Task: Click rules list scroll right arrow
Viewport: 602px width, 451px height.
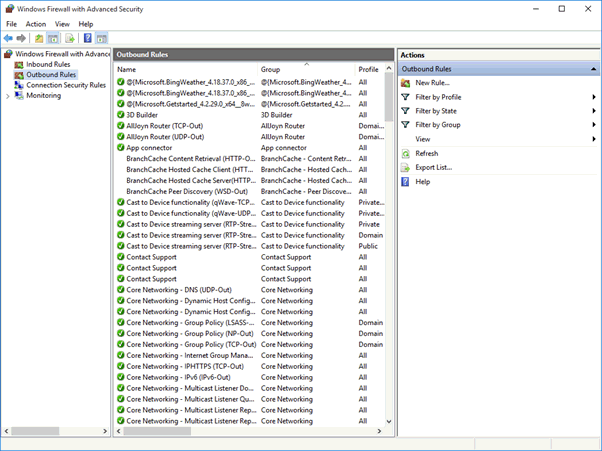Action: (379, 431)
